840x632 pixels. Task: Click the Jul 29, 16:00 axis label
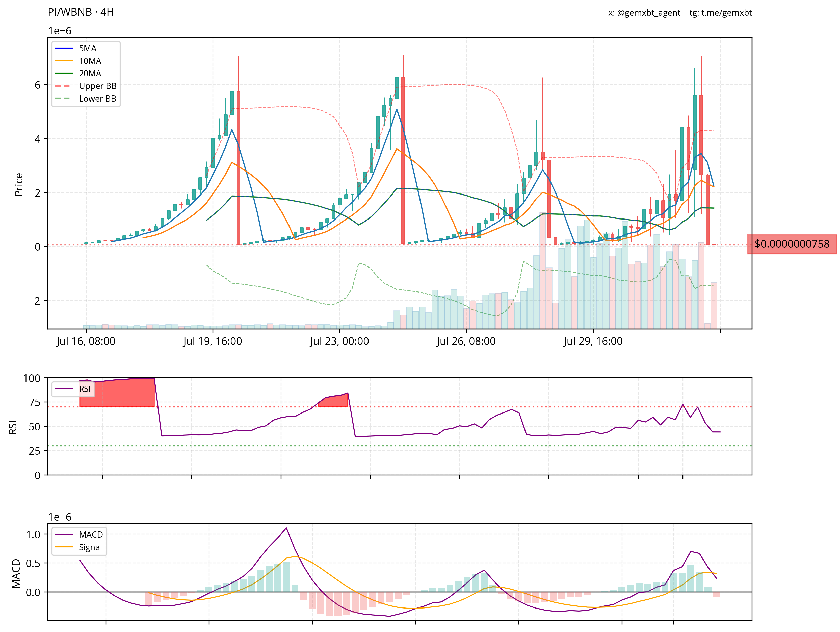pos(593,341)
